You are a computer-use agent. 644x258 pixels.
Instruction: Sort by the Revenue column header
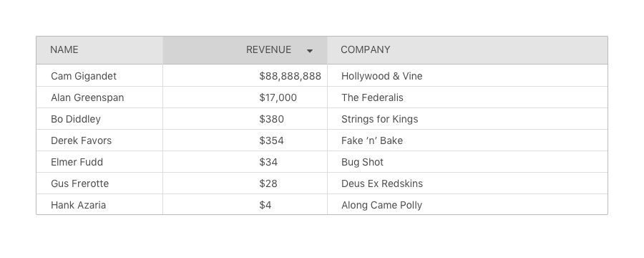pyautogui.click(x=245, y=50)
